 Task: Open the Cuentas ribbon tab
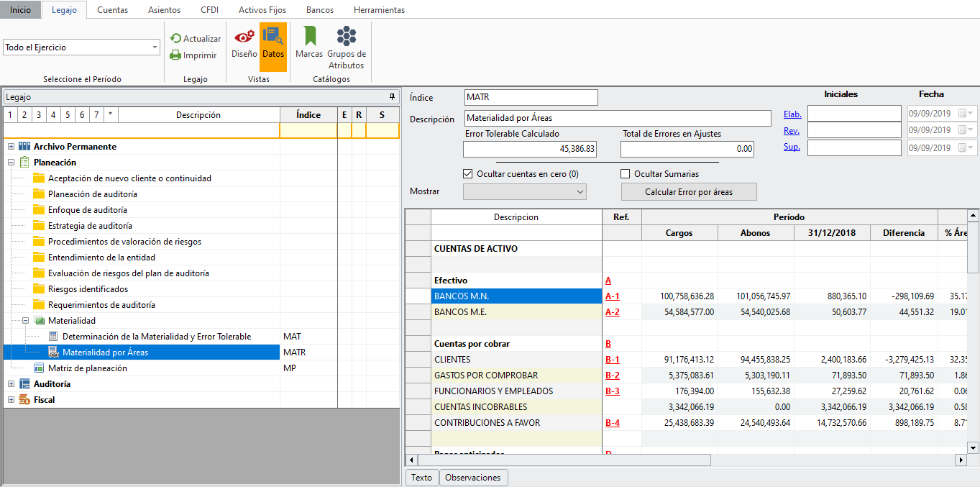point(112,10)
